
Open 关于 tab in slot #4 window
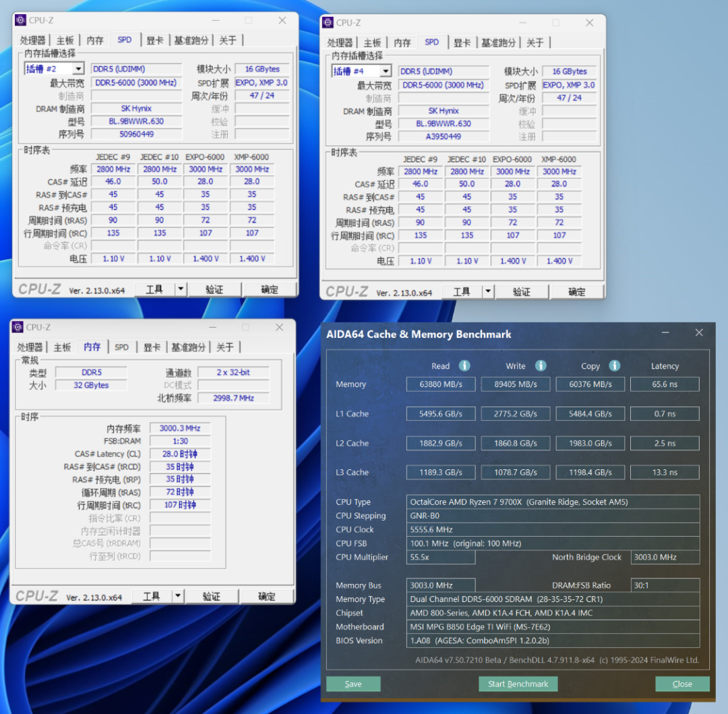[x=535, y=42]
